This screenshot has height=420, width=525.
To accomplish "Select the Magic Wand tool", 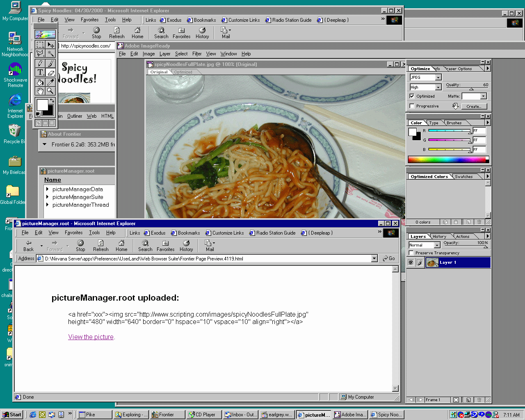I will tap(50, 53).
